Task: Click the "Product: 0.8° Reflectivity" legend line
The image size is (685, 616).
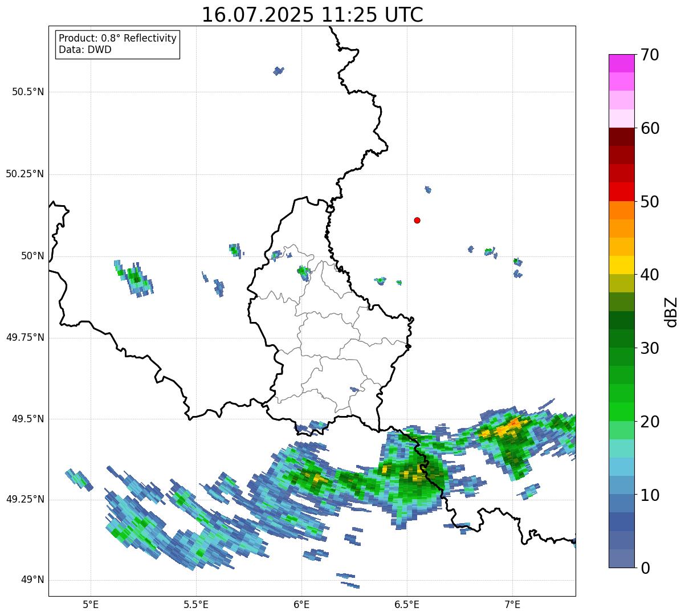Action: pos(118,38)
